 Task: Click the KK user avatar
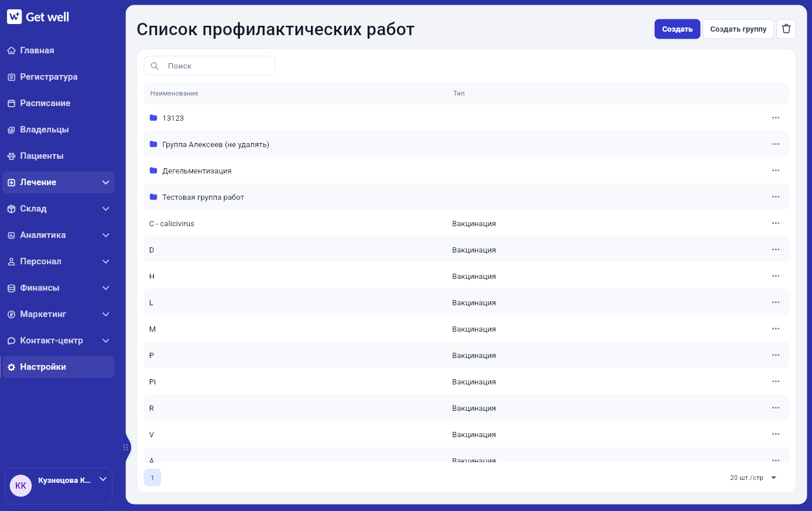click(x=20, y=486)
